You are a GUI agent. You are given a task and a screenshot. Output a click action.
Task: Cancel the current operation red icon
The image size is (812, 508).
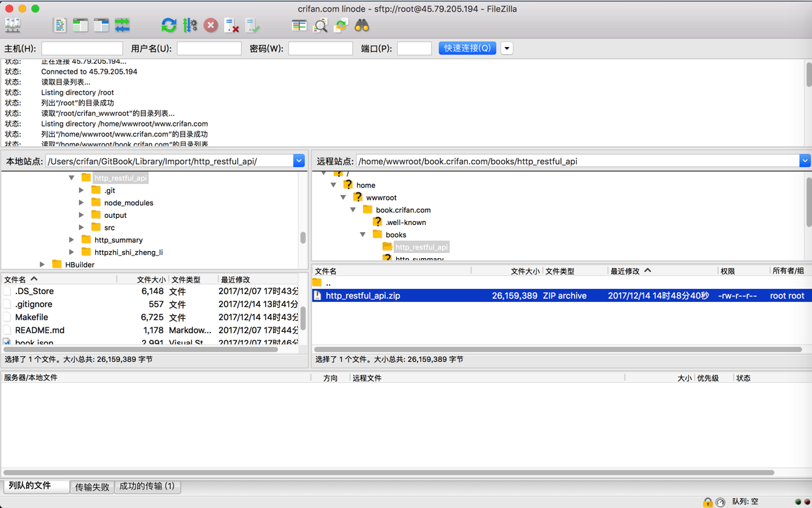[x=210, y=25]
